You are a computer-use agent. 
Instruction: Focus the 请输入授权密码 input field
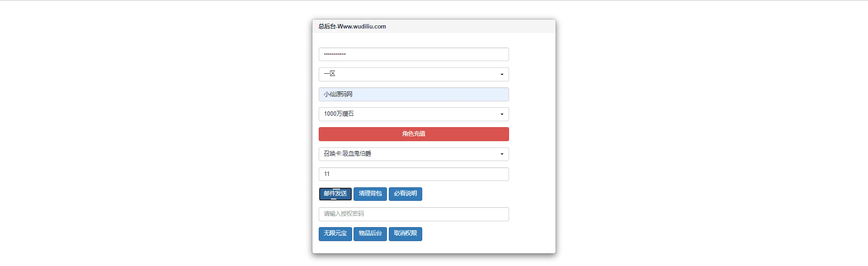tap(414, 214)
